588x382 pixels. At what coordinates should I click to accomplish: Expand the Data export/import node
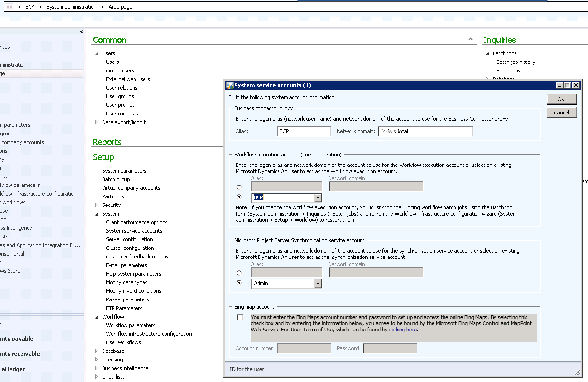[97, 122]
